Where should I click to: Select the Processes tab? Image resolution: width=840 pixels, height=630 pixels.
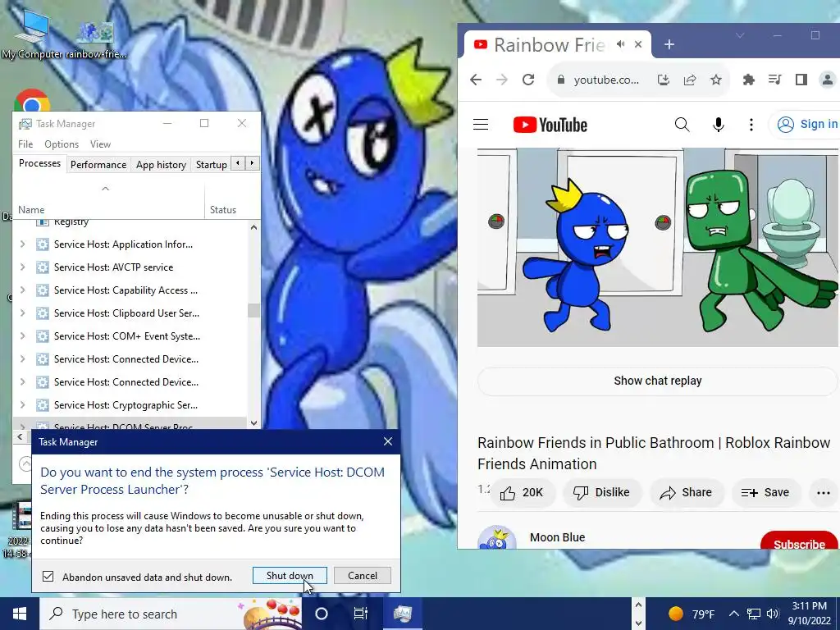39,163
